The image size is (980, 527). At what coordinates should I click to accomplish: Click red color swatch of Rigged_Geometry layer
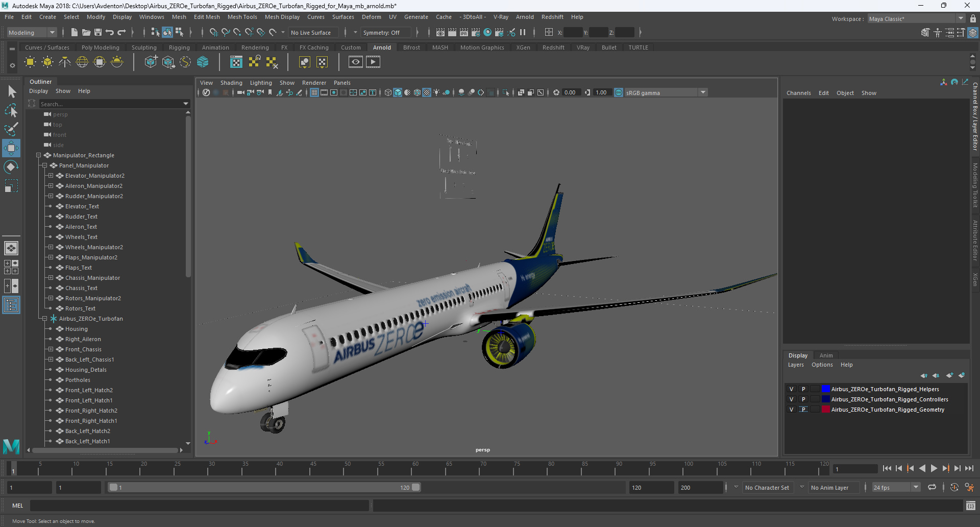pyautogui.click(x=825, y=410)
